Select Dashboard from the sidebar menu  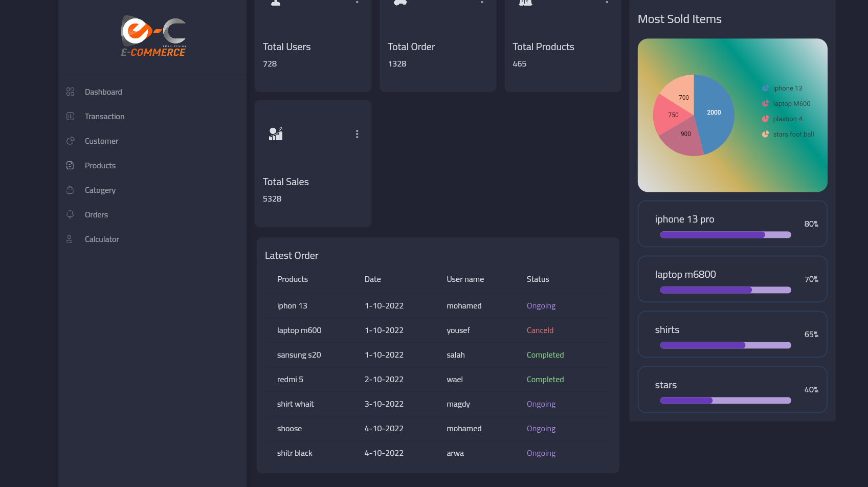coord(103,92)
